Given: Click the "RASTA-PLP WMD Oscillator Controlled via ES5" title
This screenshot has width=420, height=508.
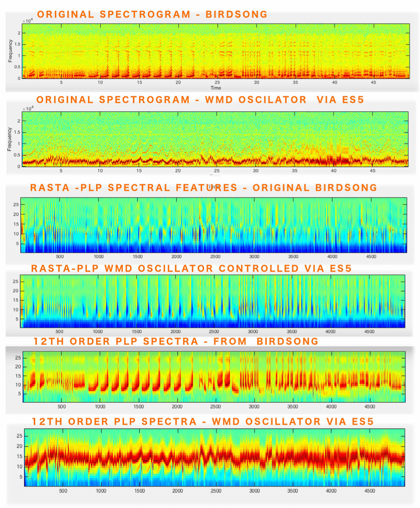Looking at the screenshot, I should tap(191, 268).
